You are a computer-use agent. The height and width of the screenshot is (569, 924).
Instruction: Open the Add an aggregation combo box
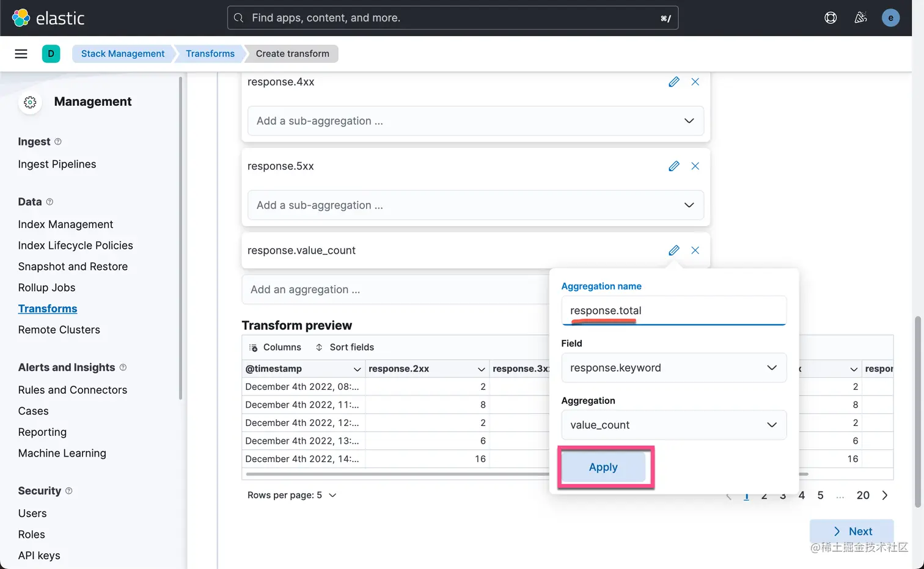(395, 290)
